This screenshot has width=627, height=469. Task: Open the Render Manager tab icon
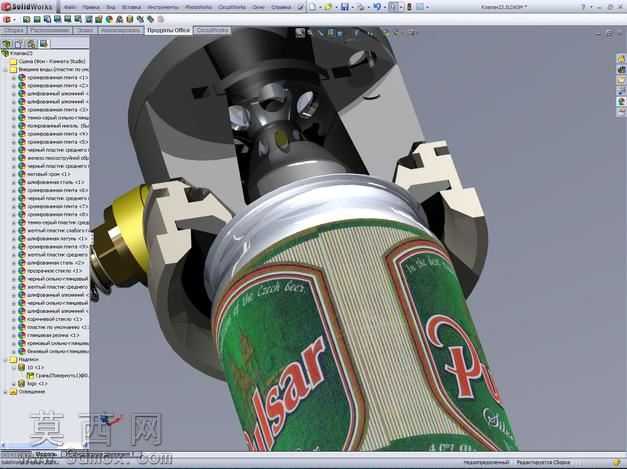pos(43,44)
